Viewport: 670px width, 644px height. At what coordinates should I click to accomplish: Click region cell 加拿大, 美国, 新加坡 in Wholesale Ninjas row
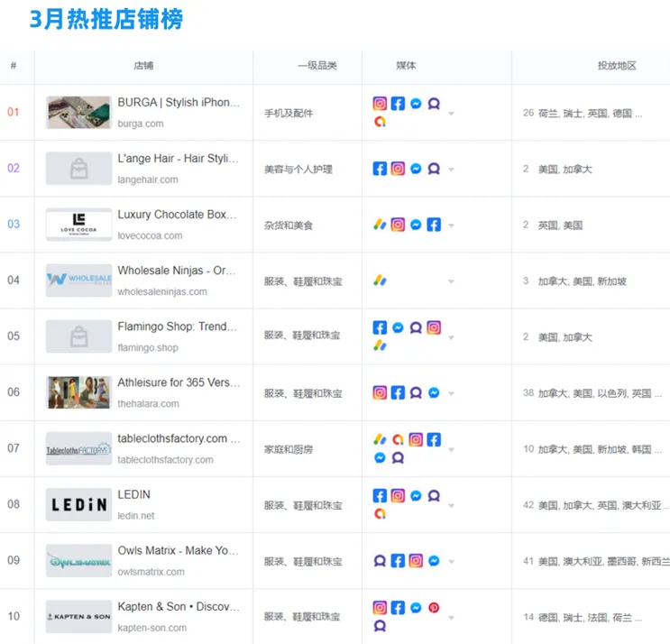pyautogui.click(x=582, y=281)
